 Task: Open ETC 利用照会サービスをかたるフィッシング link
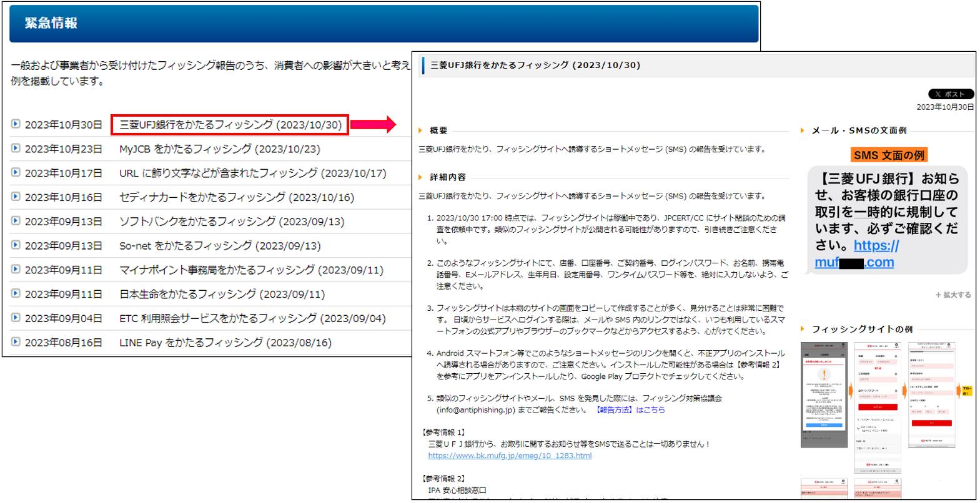tap(252, 318)
